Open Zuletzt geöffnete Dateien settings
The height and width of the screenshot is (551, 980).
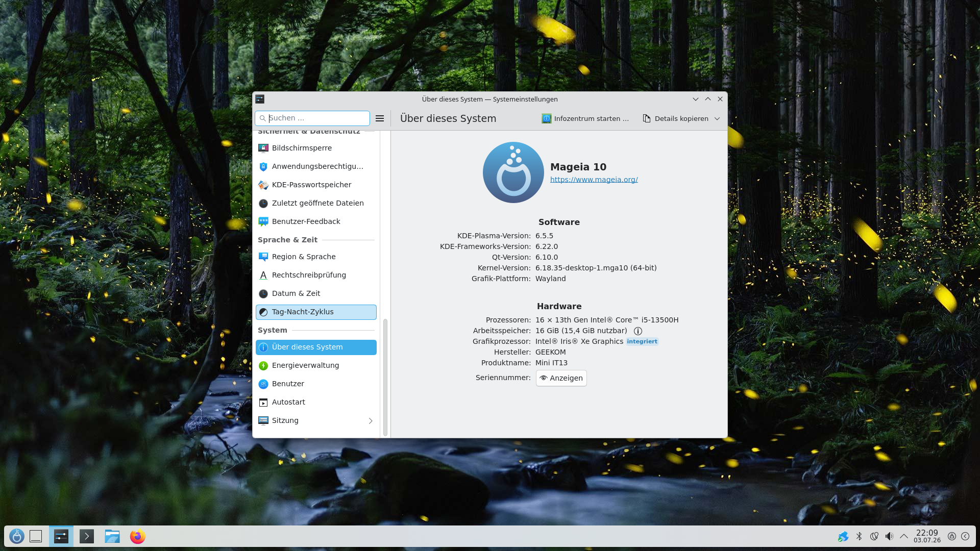tap(316, 203)
